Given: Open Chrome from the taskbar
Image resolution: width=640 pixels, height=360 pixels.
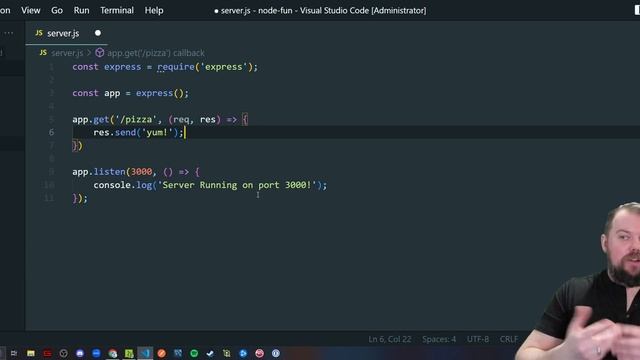Looking at the screenshot, I should click(x=113, y=353).
